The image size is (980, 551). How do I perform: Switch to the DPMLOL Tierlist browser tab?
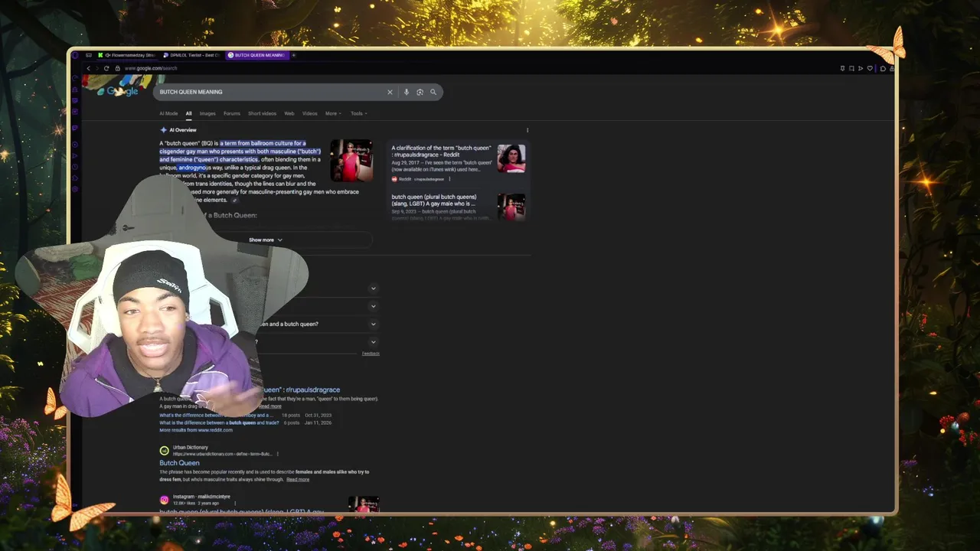click(x=191, y=55)
